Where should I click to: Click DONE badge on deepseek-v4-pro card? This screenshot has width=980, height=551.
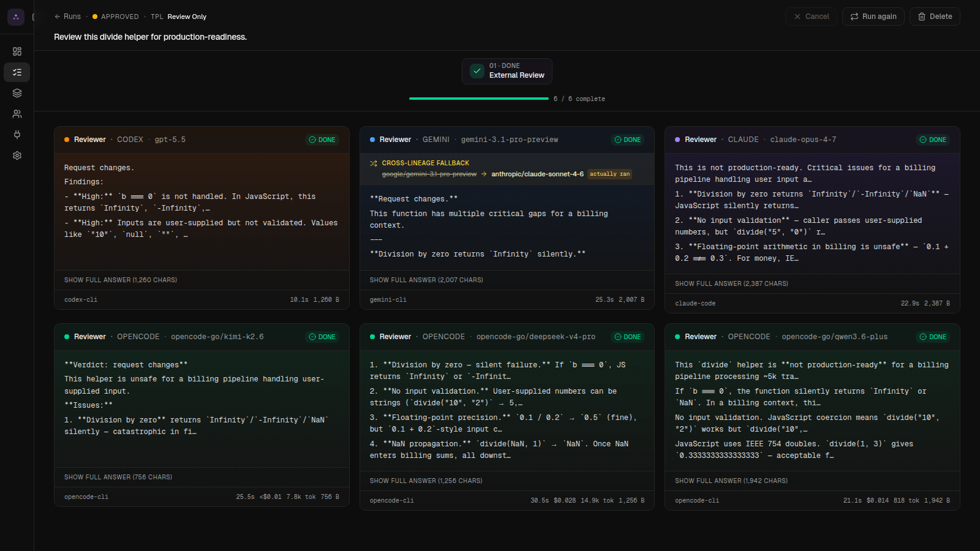click(628, 337)
